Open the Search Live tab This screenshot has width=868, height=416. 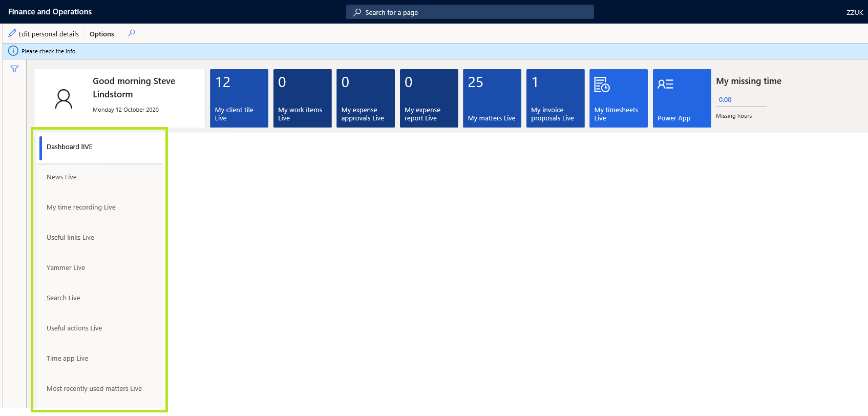click(101, 298)
